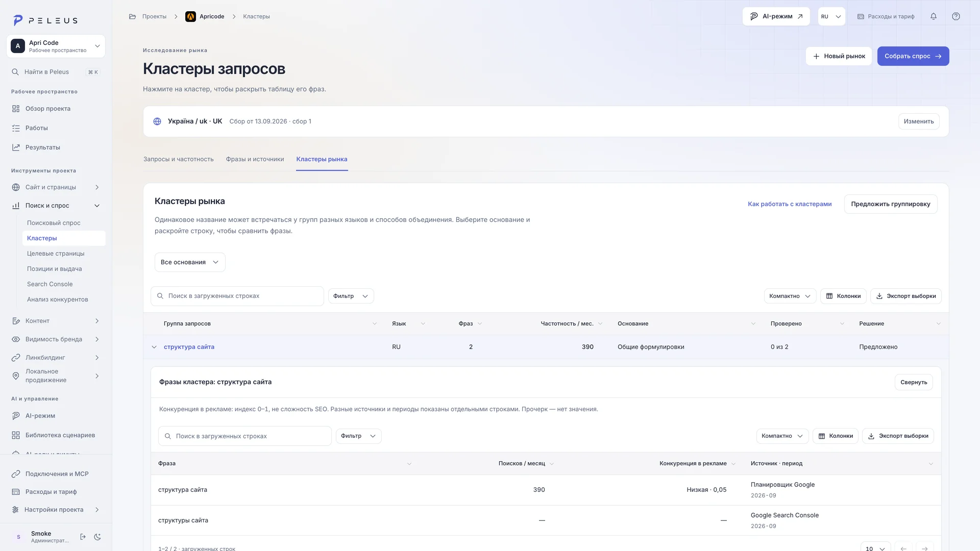Open the help question mark icon
The image size is (980, 551).
(x=956, y=16)
